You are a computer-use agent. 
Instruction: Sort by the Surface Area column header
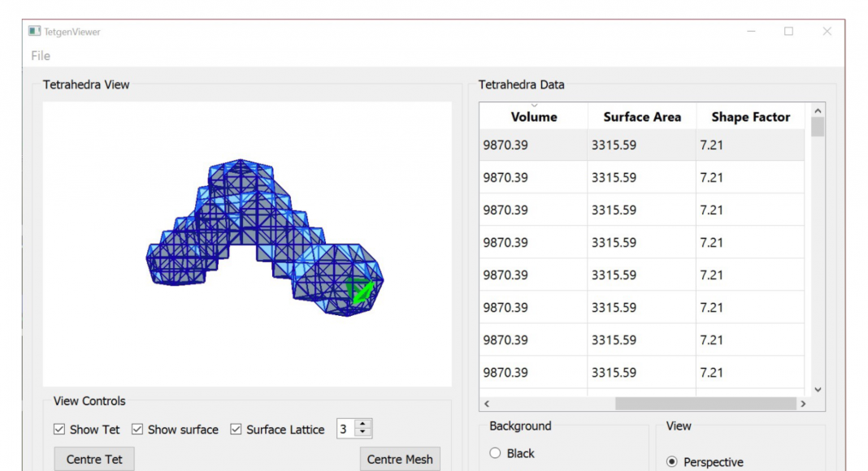tap(641, 117)
